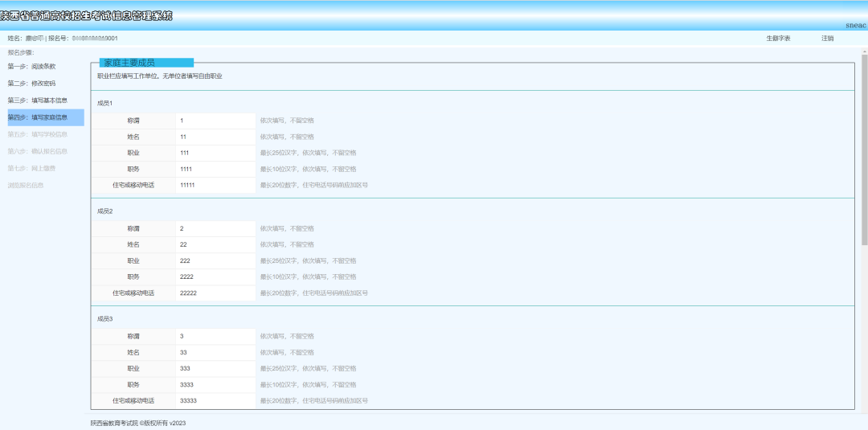Select 第四步：填写家庭信息 highlighted step
Viewport: 868px width, 430px height.
[x=46, y=117]
